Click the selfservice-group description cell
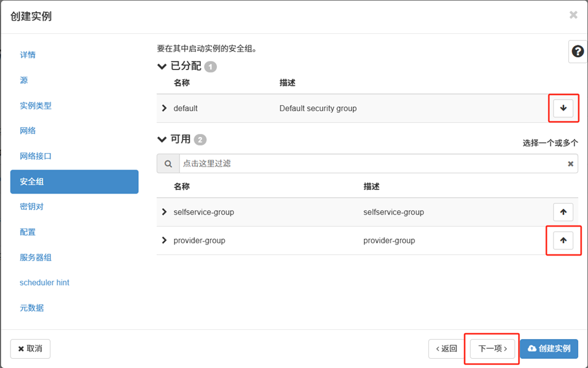 tap(394, 212)
